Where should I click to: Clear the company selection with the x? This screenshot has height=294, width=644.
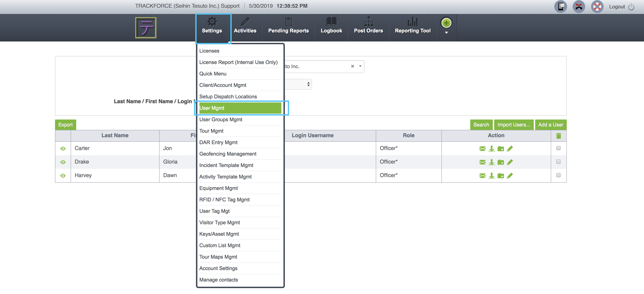352,66
